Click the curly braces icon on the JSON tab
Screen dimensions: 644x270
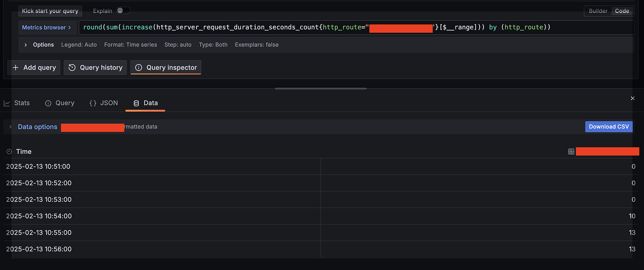(92, 102)
